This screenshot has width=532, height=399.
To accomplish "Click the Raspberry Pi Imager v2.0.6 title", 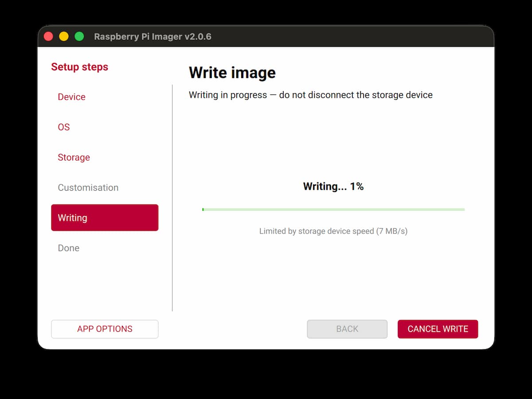I will 153,37.
